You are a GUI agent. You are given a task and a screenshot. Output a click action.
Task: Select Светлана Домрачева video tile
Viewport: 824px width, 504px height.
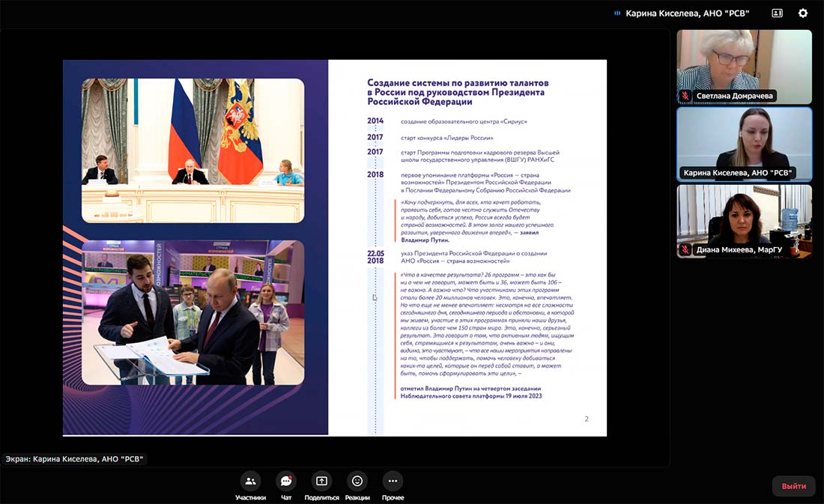[x=744, y=67]
